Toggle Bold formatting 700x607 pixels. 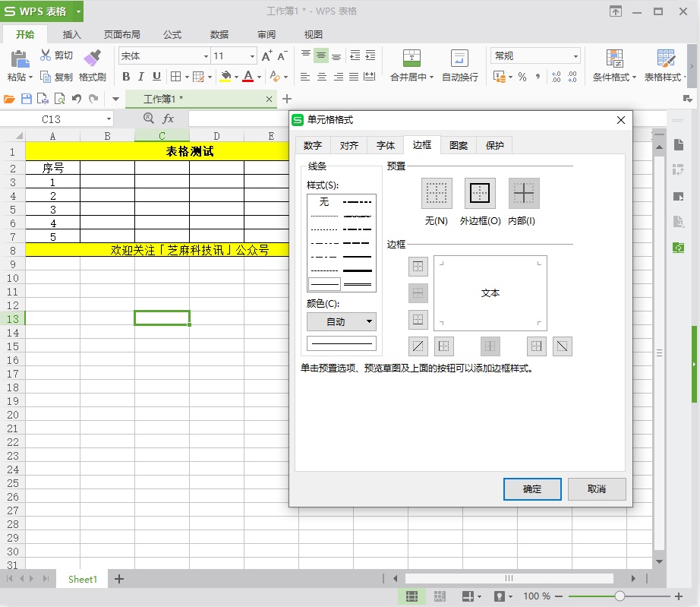pyautogui.click(x=126, y=77)
